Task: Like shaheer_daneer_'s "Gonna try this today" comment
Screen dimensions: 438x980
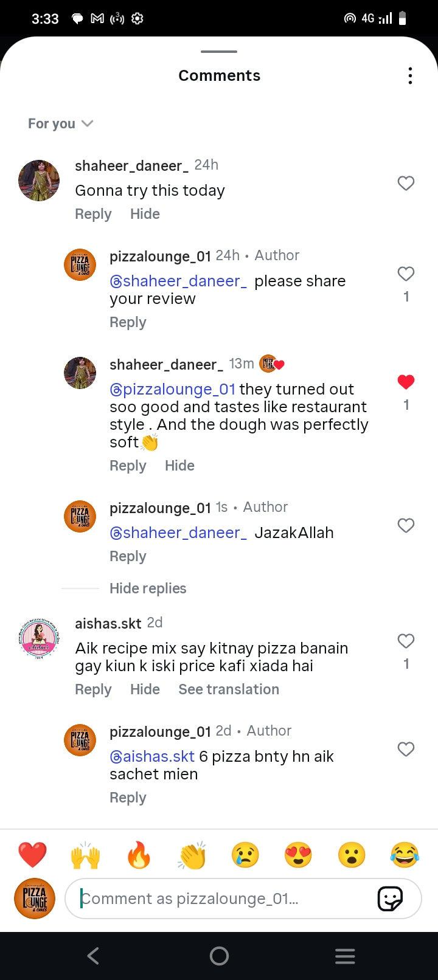Action: pos(406,183)
